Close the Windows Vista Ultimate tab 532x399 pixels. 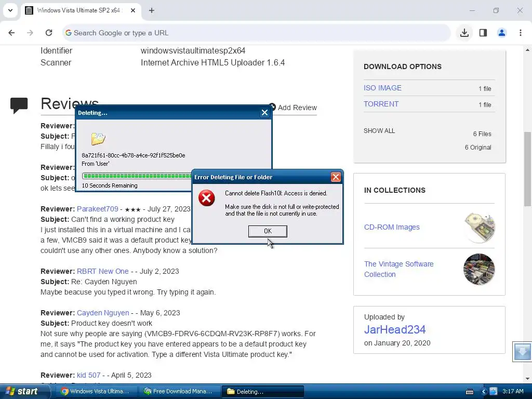pyautogui.click(x=132, y=10)
